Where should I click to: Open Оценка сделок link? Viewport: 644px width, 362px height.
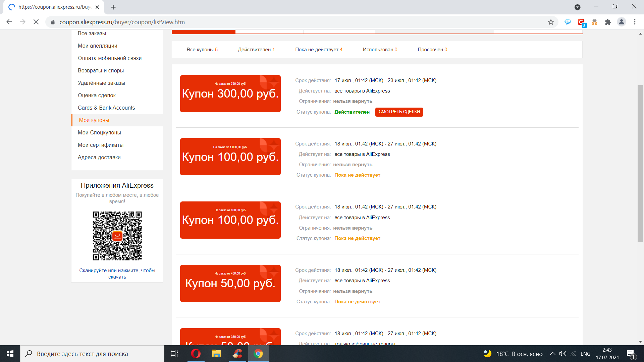coord(97,96)
